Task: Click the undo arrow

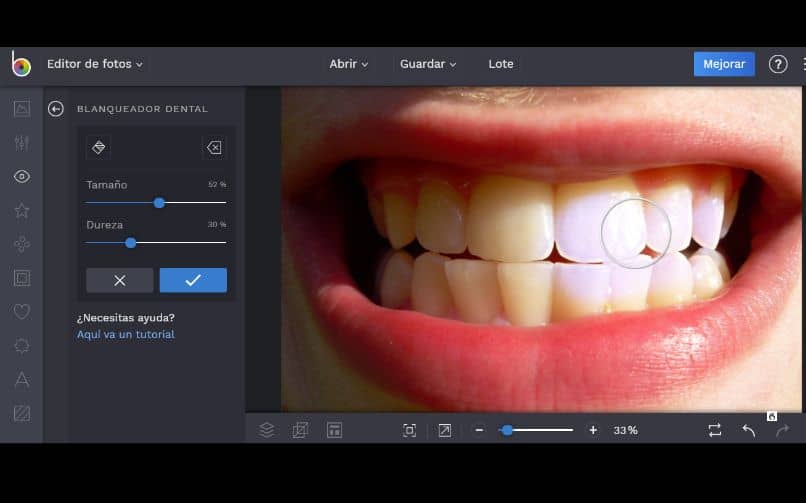Action: (x=748, y=430)
